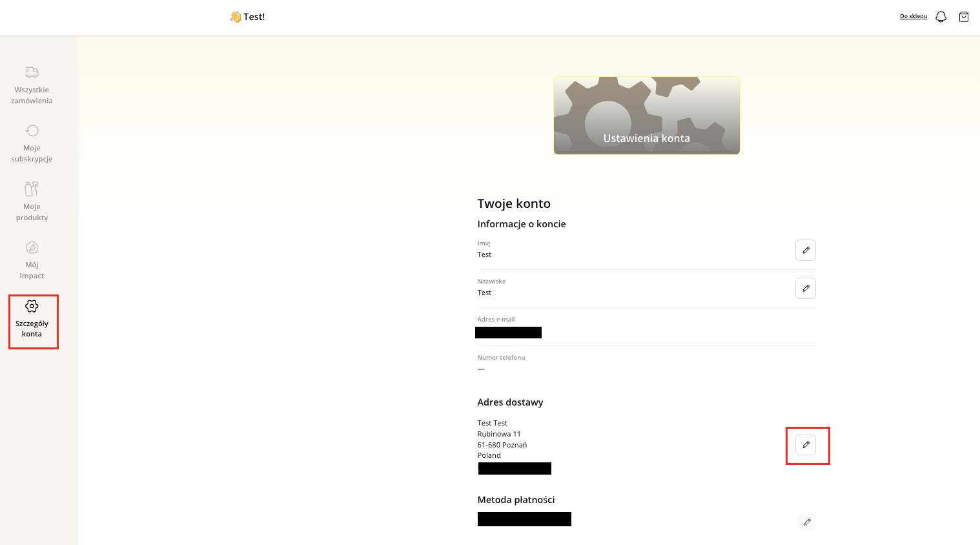
Task: Click the 'Imię' field label
Action: tap(484, 243)
